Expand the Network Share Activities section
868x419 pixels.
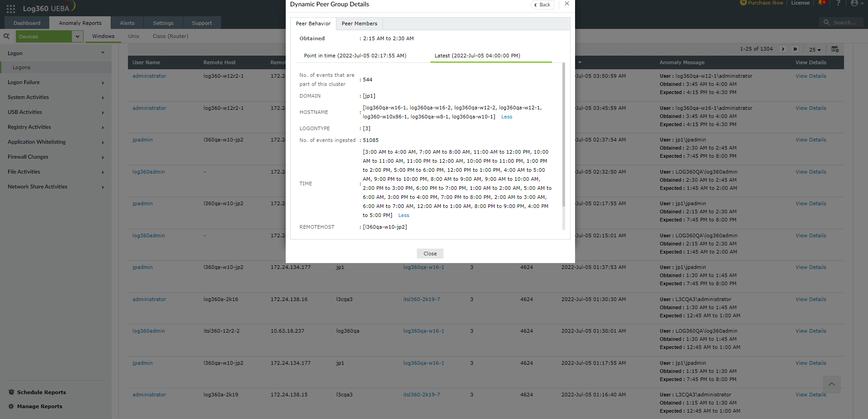(x=56, y=187)
